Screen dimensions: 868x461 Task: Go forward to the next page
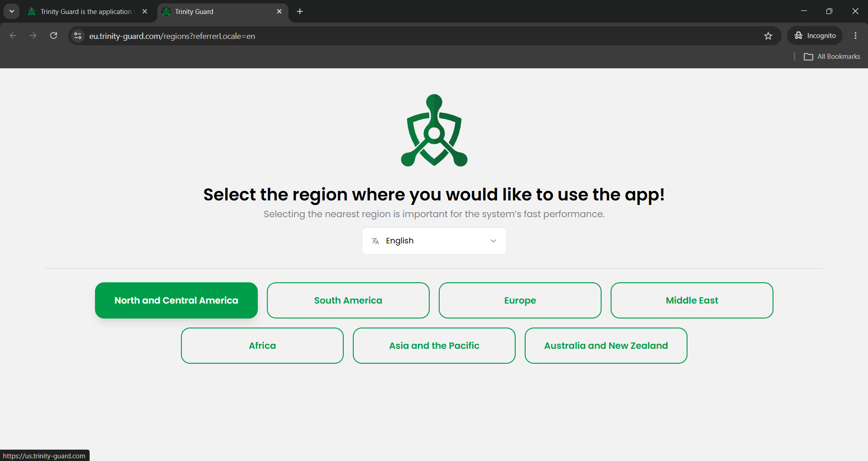[33, 36]
